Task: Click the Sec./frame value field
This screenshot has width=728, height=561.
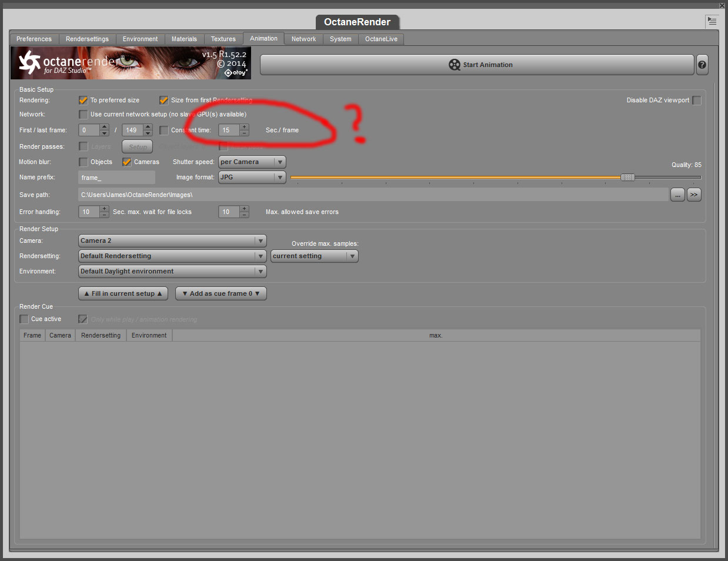Action: pyautogui.click(x=229, y=130)
